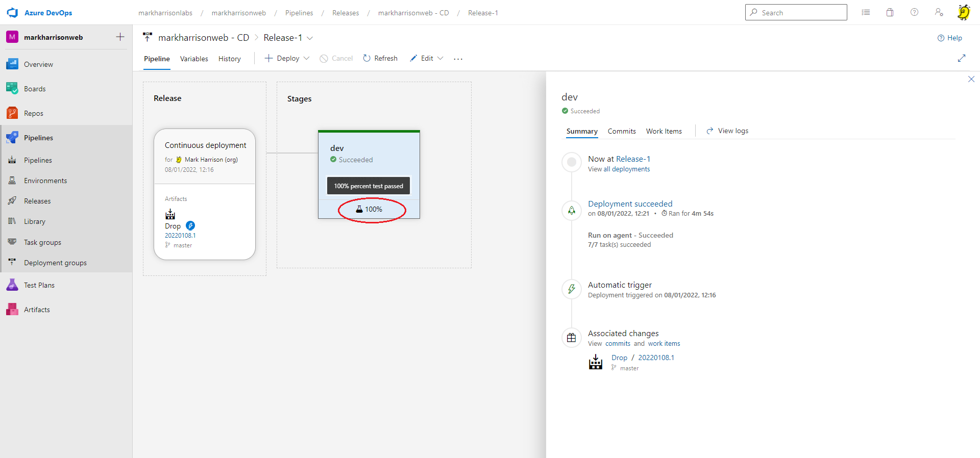The width and height of the screenshot is (980, 458).
Task: Click View logs in dev panel
Action: tap(727, 131)
